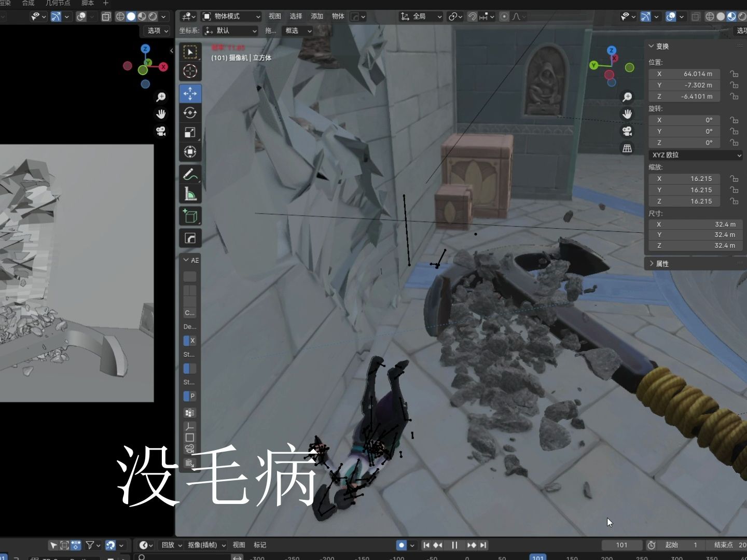Click the pan hand gizmo in main viewport
The height and width of the screenshot is (560, 747).
pos(627,114)
